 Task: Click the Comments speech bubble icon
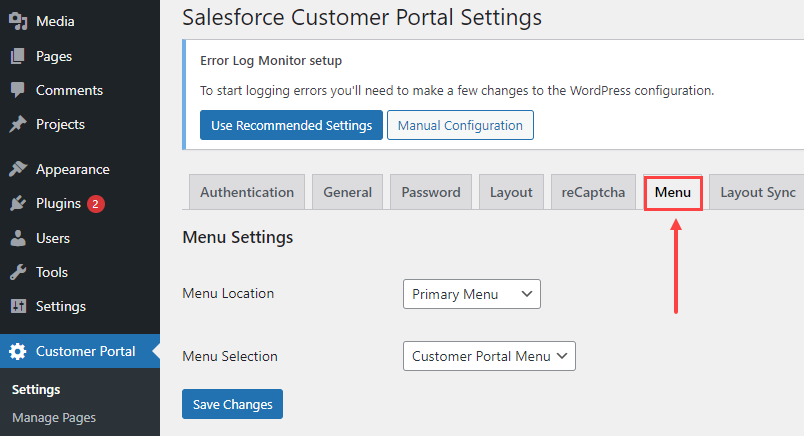(18, 90)
